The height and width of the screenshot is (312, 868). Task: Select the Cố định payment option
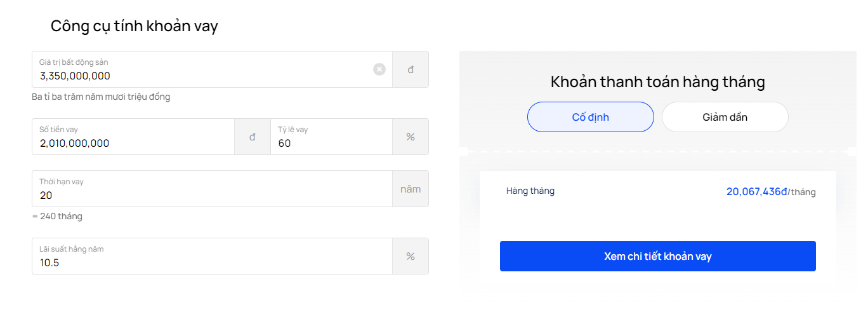[x=591, y=117]
